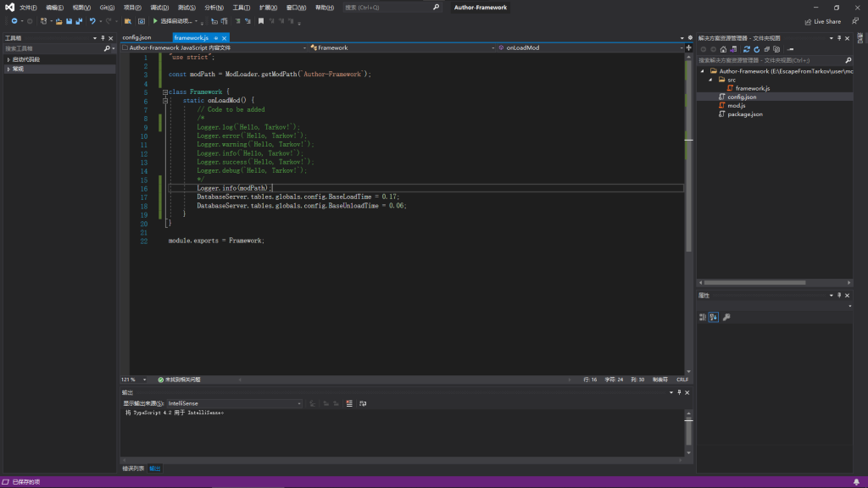Click the Solution Explorer preview settings icon

791,49
